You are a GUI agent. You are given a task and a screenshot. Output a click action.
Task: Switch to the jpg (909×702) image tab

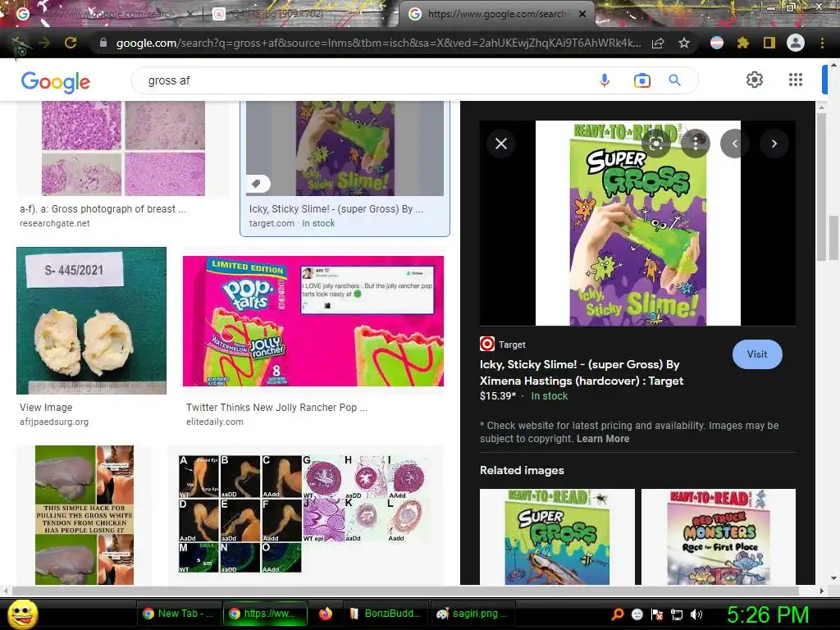(294, 14)
